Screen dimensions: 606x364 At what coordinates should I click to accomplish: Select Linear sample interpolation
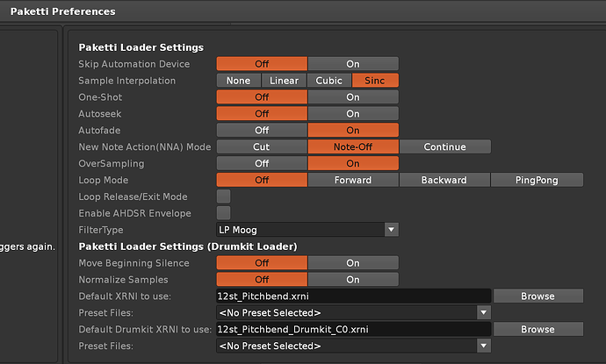(284, 81)
